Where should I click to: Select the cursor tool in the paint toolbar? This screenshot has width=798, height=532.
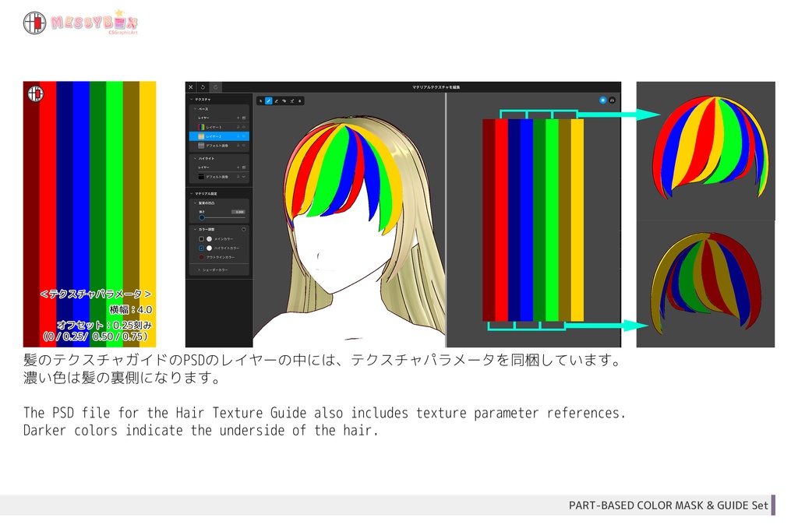point(260,100)
